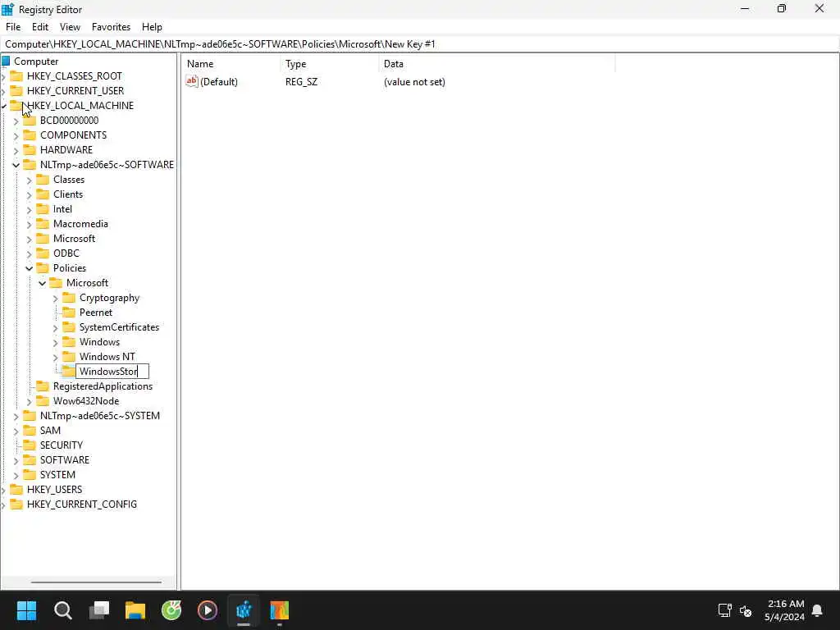Viewport: 840px width, 630px height.
Task: Collapse NLTmp~ade06e5c~SOFTWARE chevron
Action: point(16,165)
